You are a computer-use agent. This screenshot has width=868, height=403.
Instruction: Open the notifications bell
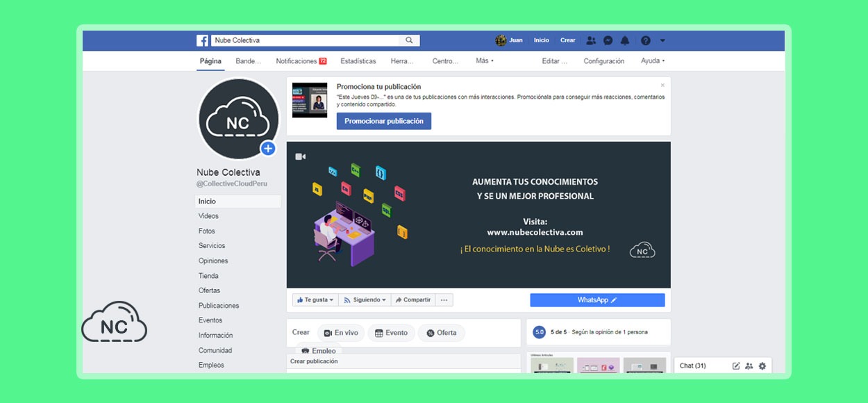[x=625, y=40]
